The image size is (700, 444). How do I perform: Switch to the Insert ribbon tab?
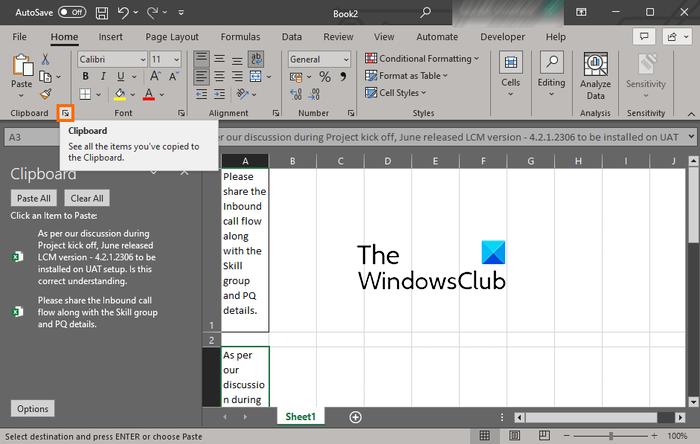pos(110,36)
